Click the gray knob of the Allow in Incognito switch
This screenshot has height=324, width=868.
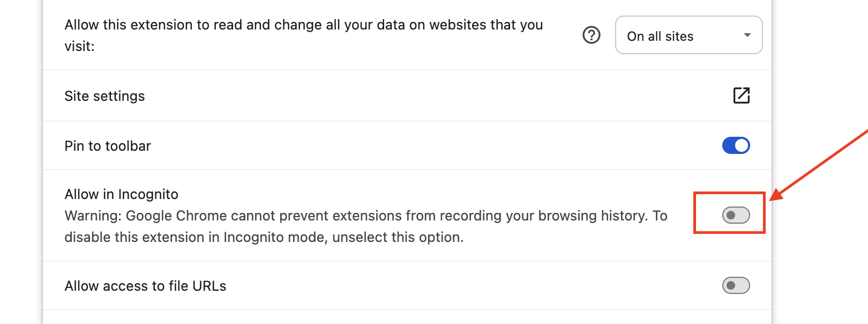pos(731,215)
